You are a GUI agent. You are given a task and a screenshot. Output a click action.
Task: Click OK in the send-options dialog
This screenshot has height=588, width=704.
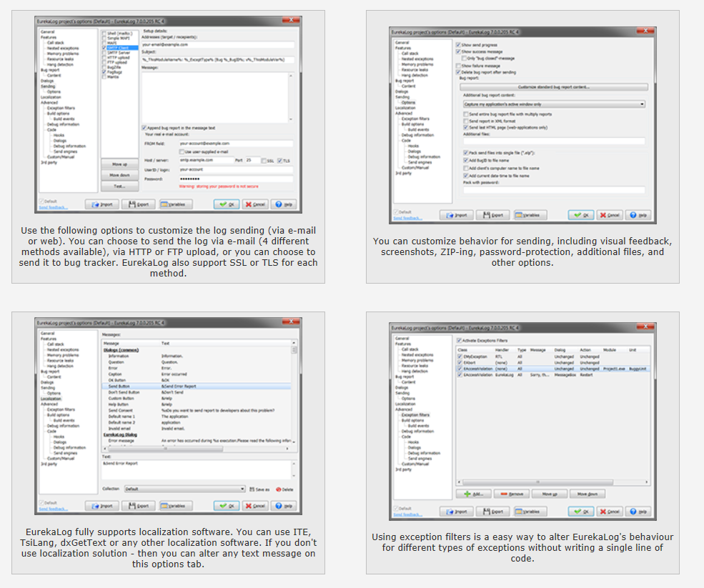(582, 215)
